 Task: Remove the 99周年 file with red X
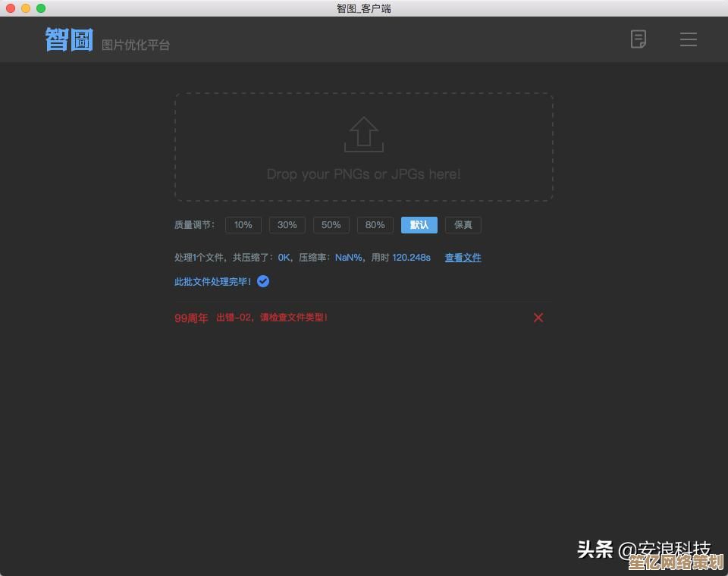(538, 318)
